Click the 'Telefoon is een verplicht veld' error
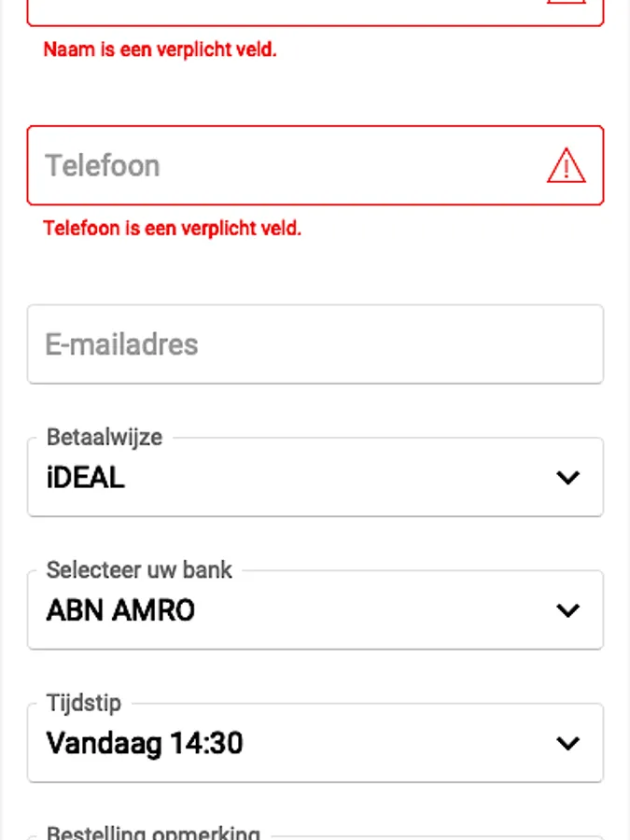 click(x=173, y=228)
